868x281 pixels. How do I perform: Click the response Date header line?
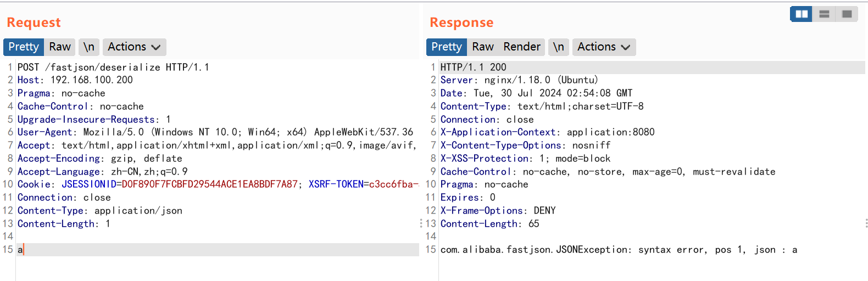click(x=537, y=93)
